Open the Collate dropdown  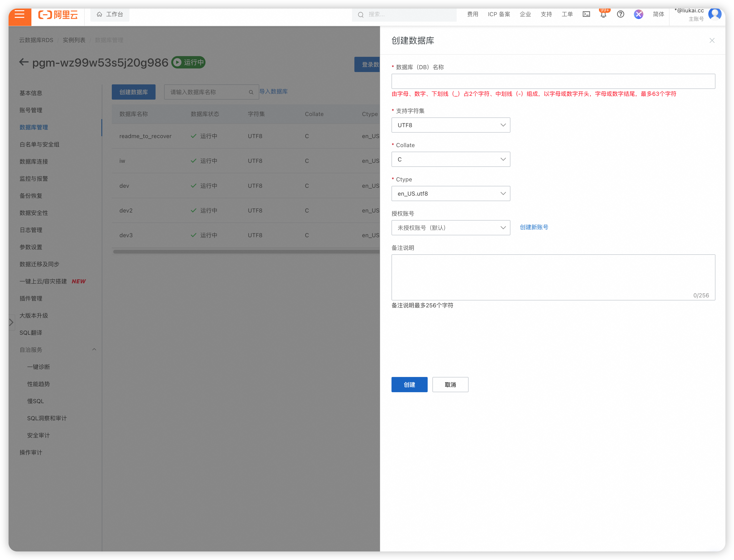pos(450,159)
